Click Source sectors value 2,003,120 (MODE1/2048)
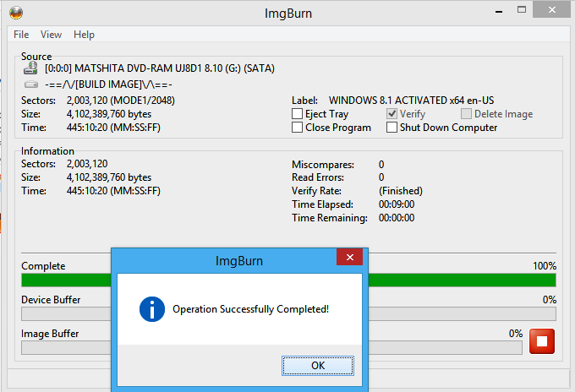Image resolution: width=575 pixels, height=392 pixels. point(121,101)
